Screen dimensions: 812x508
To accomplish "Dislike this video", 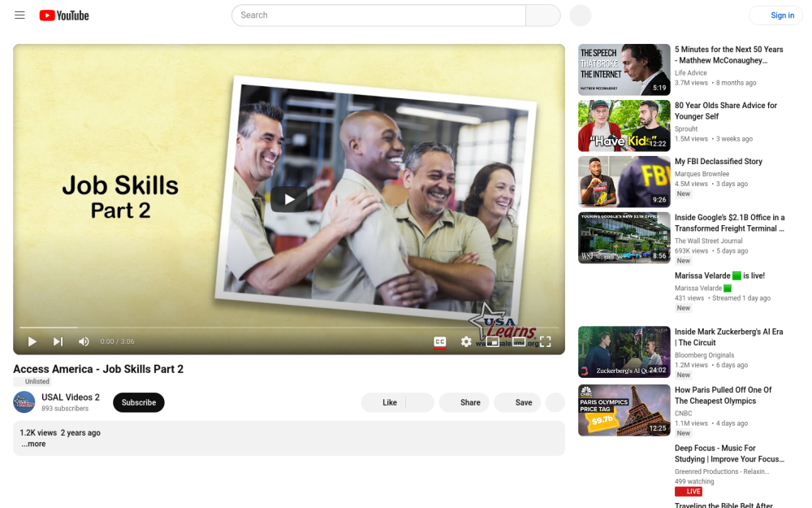I will (420, 402).
